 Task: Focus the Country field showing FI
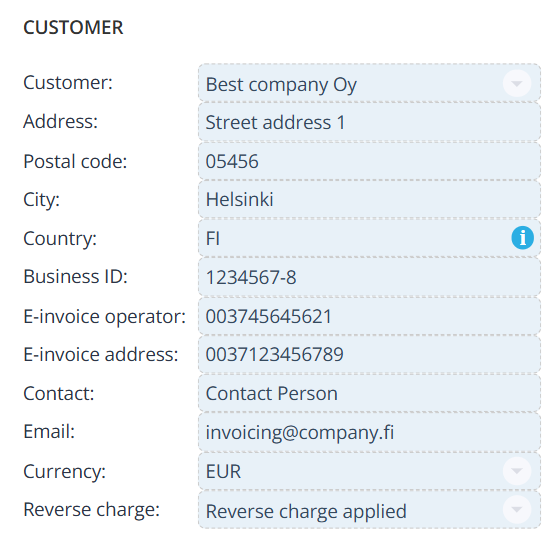369,238
